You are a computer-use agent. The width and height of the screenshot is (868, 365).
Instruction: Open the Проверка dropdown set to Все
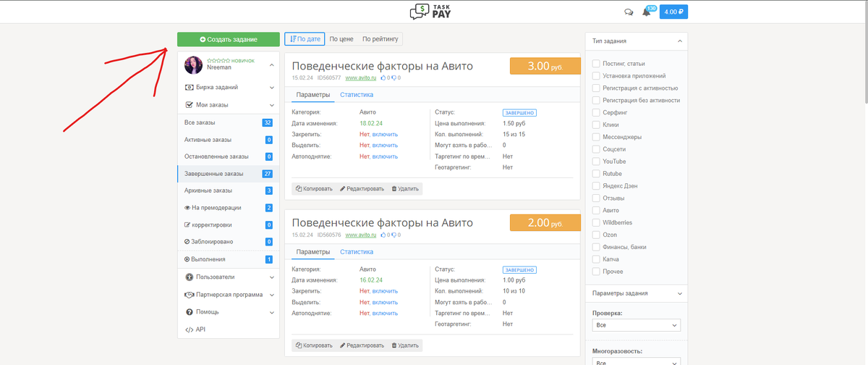pos(636,326)
